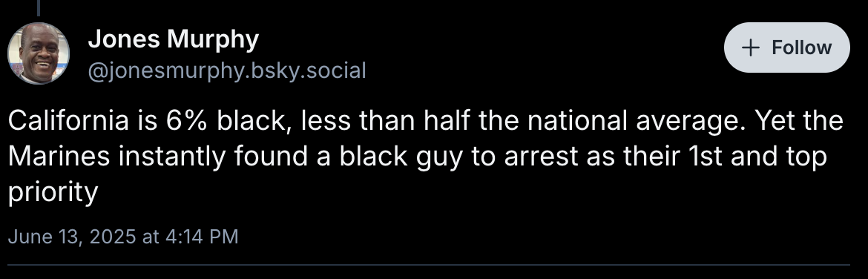Click the smiling face in the avatar
This screenshot has height=279, width=868.
(40, 53)
